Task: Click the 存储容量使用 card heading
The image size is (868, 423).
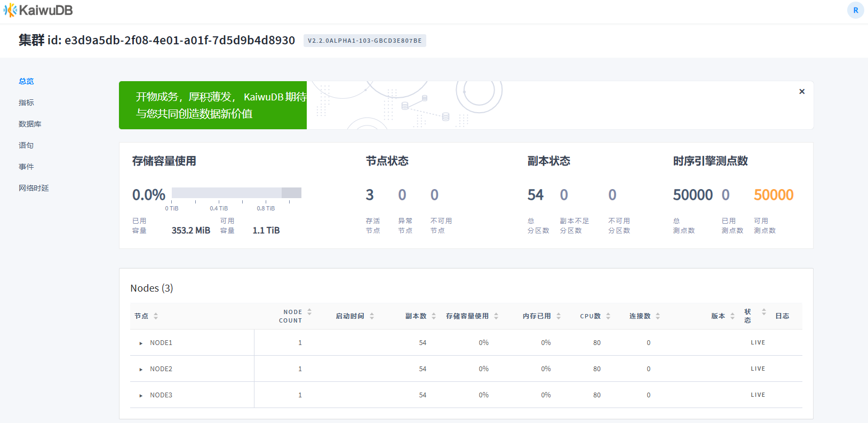Action: 164,161
